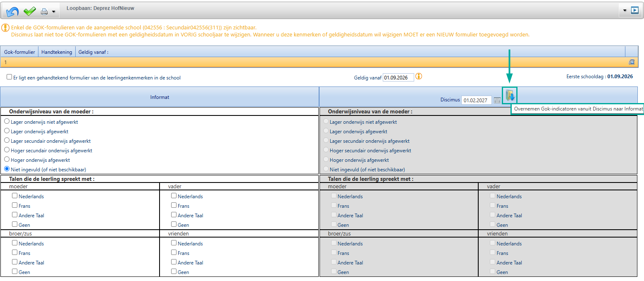Check Nederlands for vader in Informat
This screenshot has height=281, width=644.
[x=174, y=196]
